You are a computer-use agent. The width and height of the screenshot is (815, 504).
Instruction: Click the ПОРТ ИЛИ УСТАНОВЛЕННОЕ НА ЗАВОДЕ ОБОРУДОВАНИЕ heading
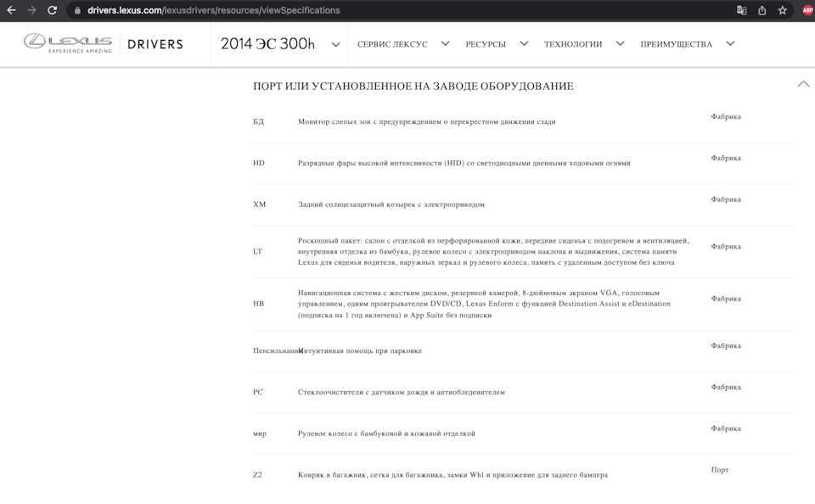pyautogui.click(x=413, y=87)
